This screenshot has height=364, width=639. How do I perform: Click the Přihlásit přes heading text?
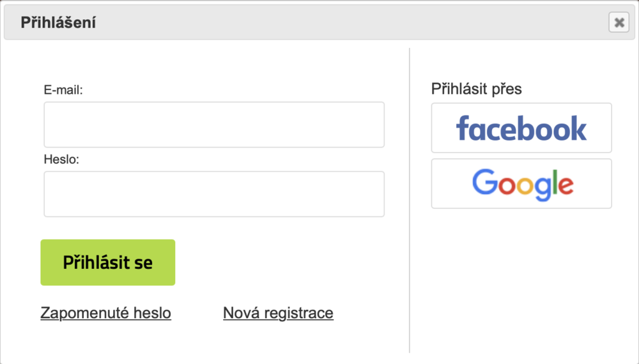[477, 89]
